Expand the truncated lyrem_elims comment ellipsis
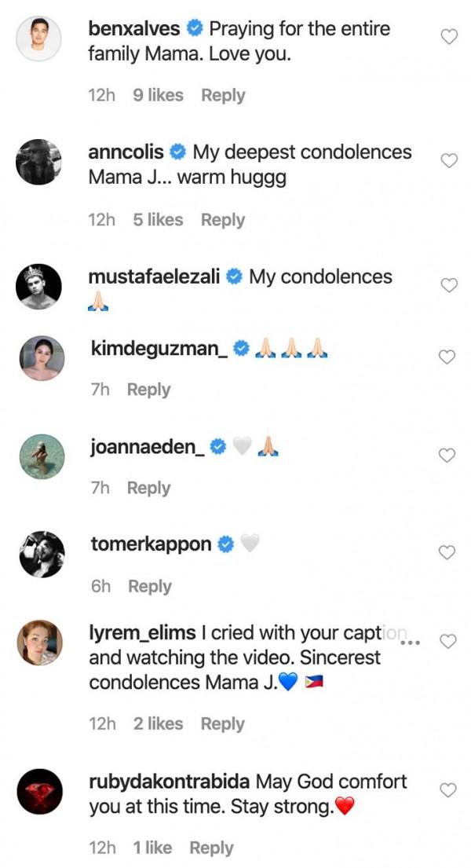Screen dimensions: 471x868 coord(410,641)
